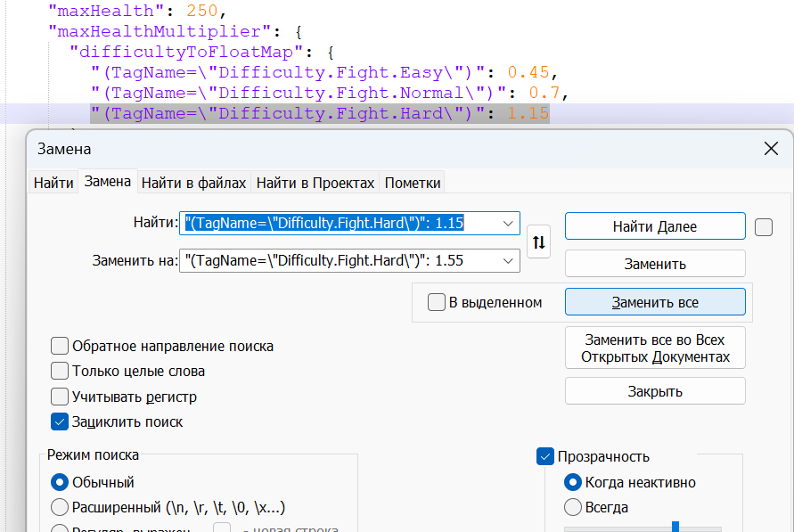Expand the Заменить на field history dropdown
This screenshot has width=794, height=532.
tap(508, 260)
